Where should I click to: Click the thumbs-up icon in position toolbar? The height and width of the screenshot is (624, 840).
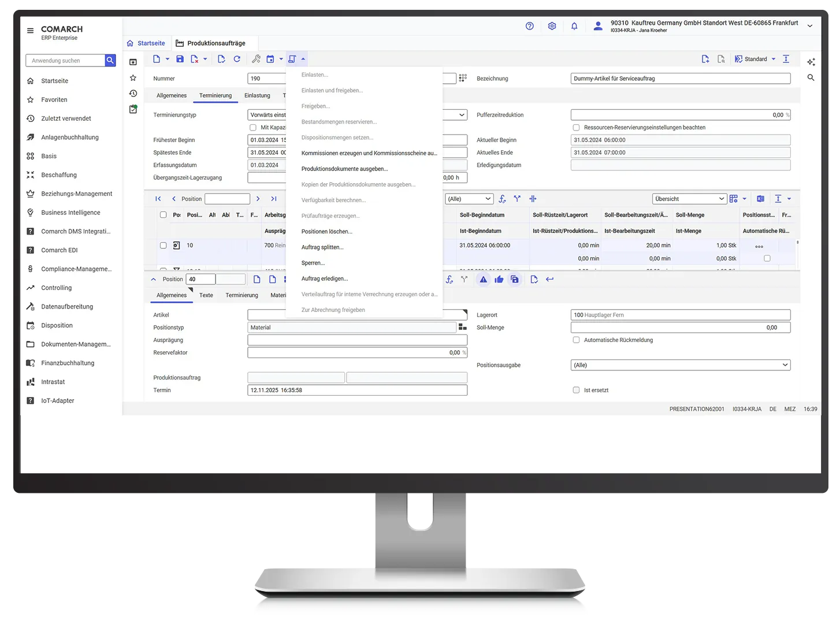click(499, 280)
